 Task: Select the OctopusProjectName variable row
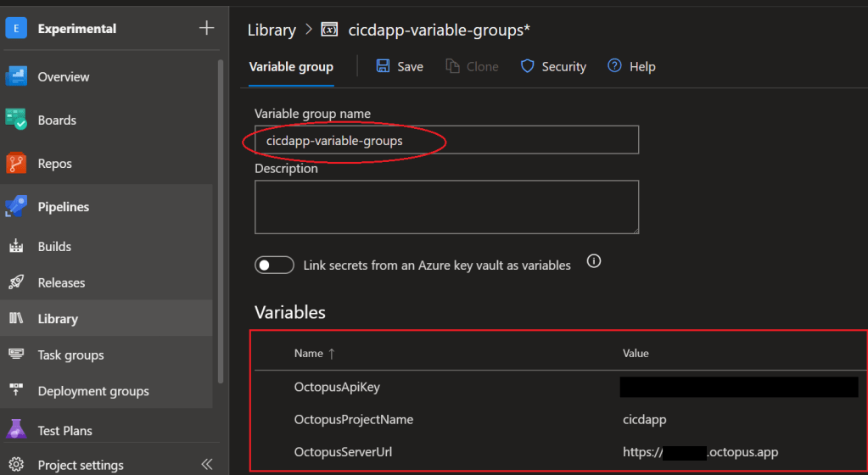(353, 419)
